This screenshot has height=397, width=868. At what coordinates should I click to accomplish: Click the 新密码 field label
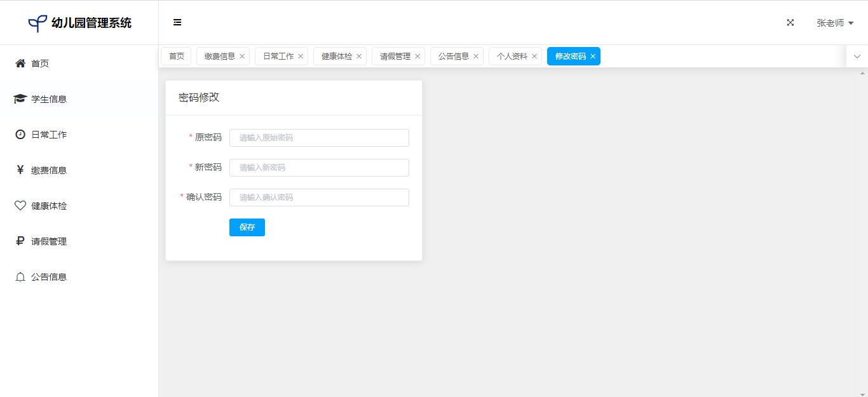pyautogui.click(x=208, y=167)
